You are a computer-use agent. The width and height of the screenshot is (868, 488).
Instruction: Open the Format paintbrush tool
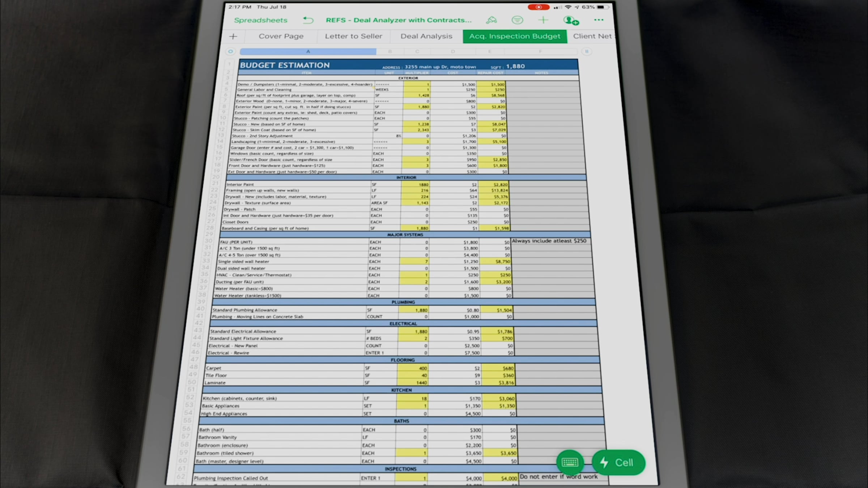point(491,20)
